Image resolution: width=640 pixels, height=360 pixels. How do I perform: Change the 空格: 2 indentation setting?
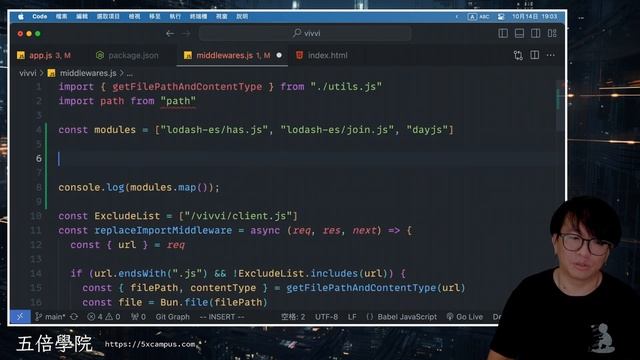coord(293,317)
